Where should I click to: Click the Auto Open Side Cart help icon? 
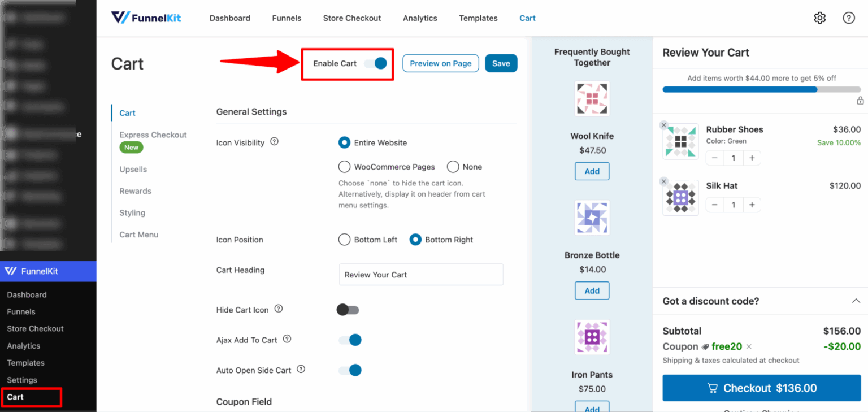click(x=301, y=370)
